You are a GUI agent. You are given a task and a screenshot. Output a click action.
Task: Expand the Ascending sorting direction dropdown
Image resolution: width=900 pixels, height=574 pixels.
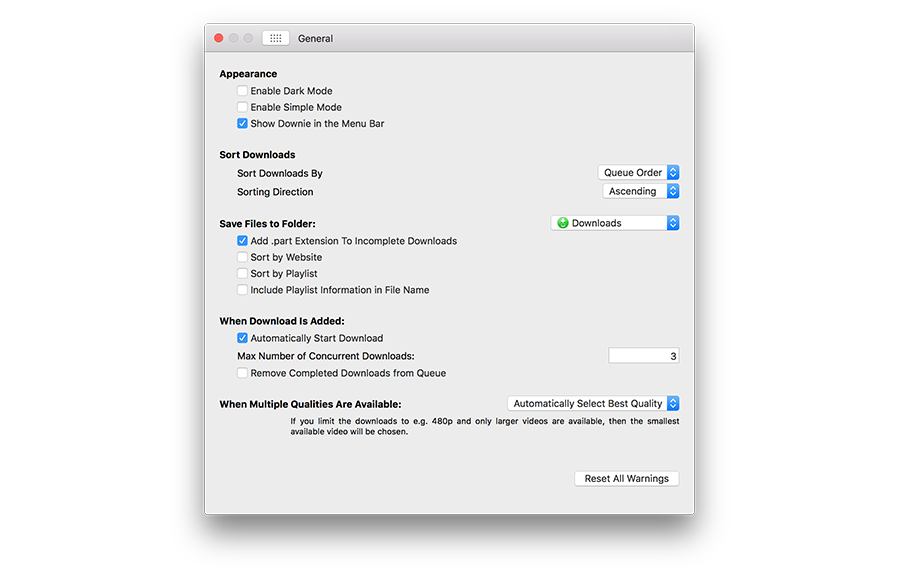641,191
